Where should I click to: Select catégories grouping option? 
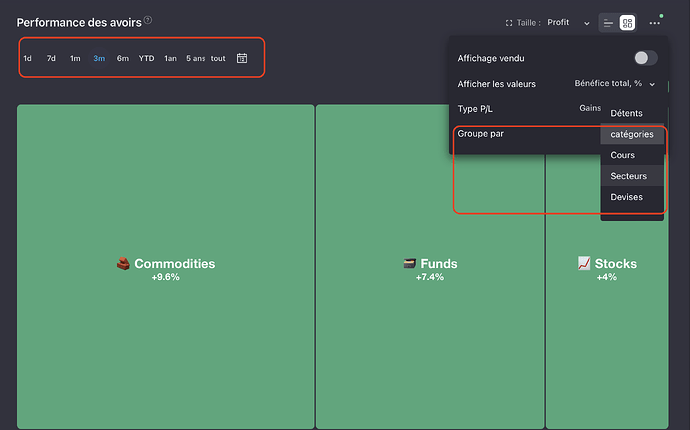(x=631, y=134)
